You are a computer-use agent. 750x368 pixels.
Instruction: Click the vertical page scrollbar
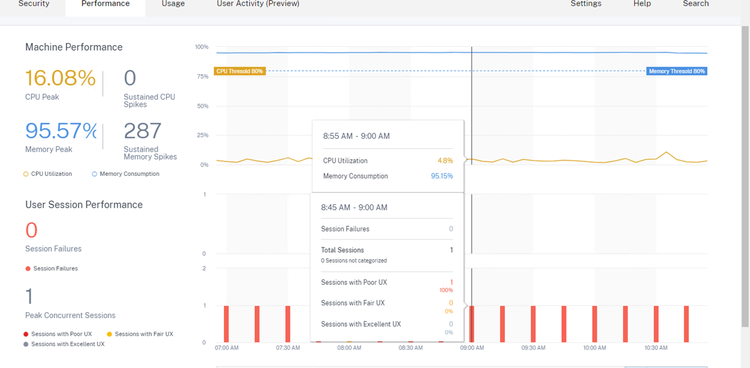(x=746, y=177)
